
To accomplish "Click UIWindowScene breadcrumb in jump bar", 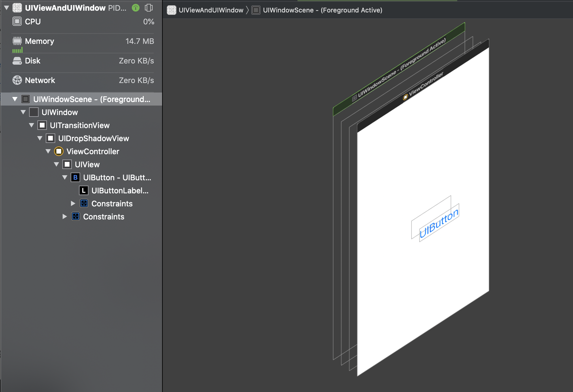I will coord(322,10).
